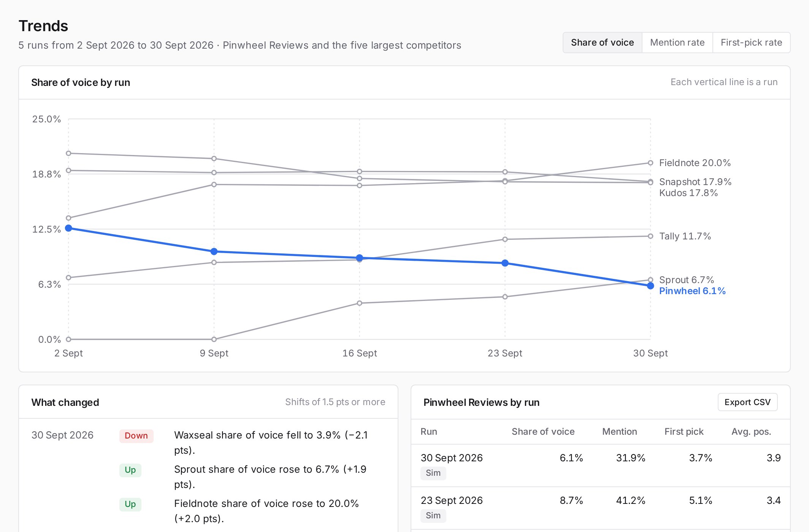The width and height of the screenshot is (809, 532).
Task: Select Pinwheel's 23 Sept data point
Action: pos(505,263)
